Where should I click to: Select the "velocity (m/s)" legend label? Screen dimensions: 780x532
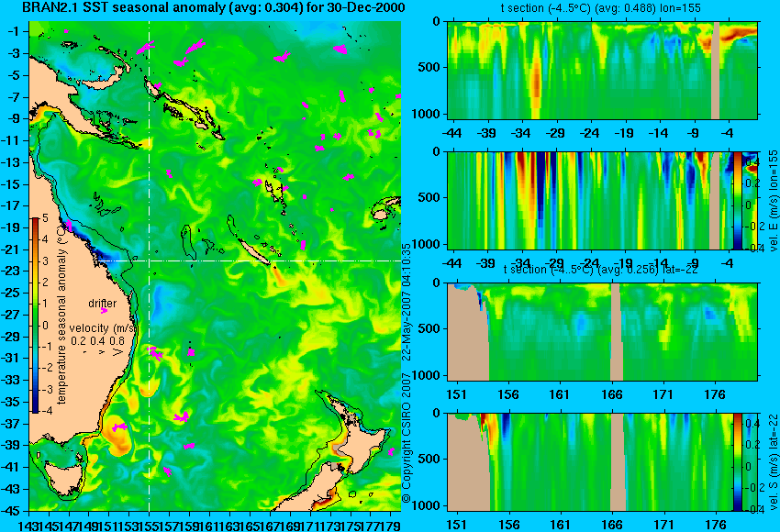(103, 328)
